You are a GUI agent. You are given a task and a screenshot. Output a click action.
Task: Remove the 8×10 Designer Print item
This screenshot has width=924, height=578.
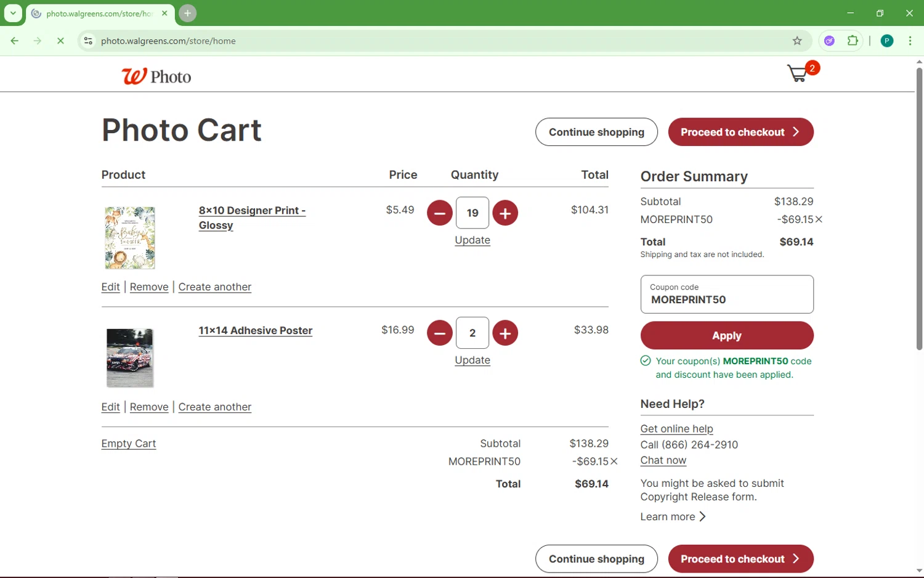(149, 287)
